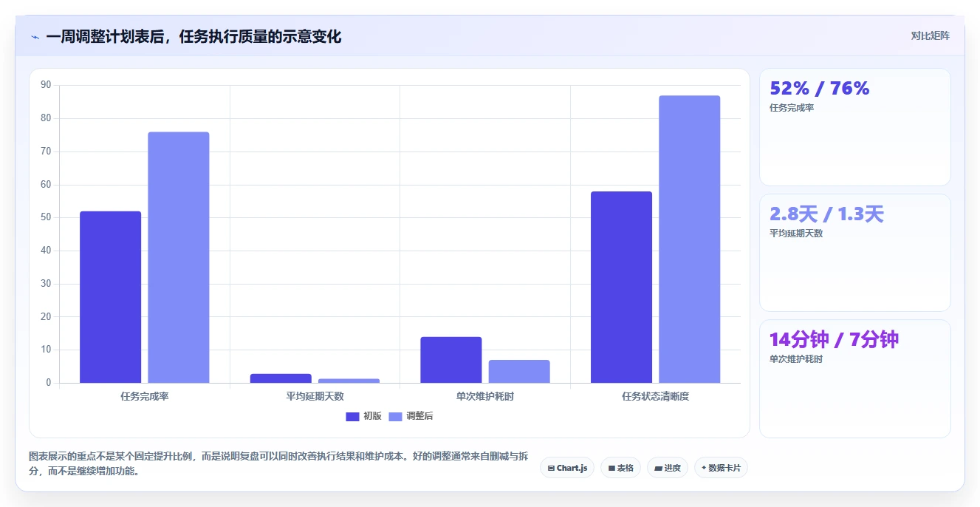The height and width of the screenshot is (507, 980).
Task: Click the chart title 一周调整计划表后
Action: tap(193, 37)
